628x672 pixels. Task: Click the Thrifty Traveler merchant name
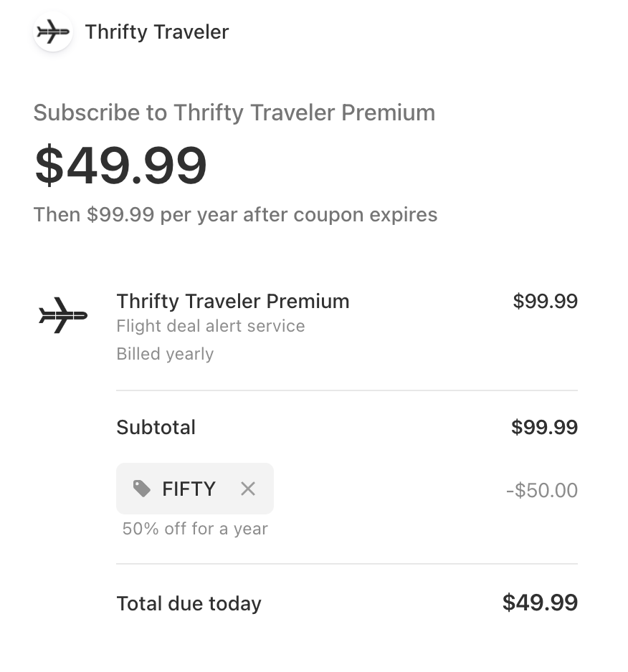(x=157, y=32)
